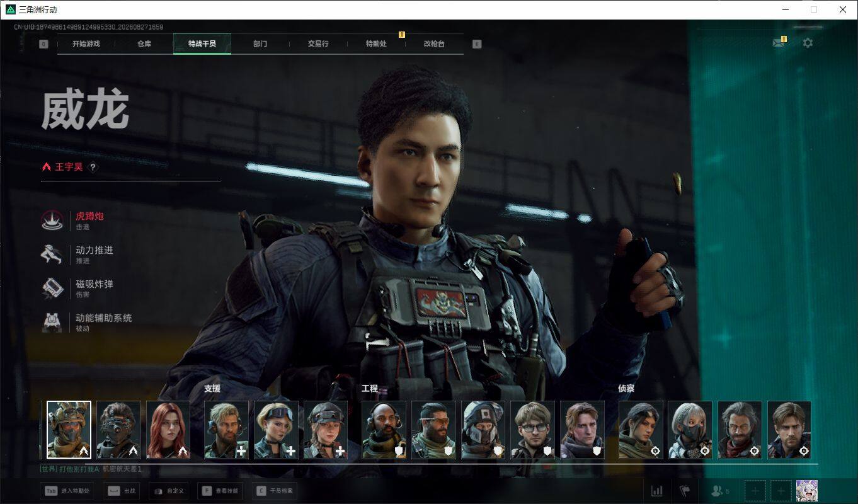The width and height of the screenshot is (858, 504).
Task: Select the red-haired female assault operator
Action: coord(168,430)
